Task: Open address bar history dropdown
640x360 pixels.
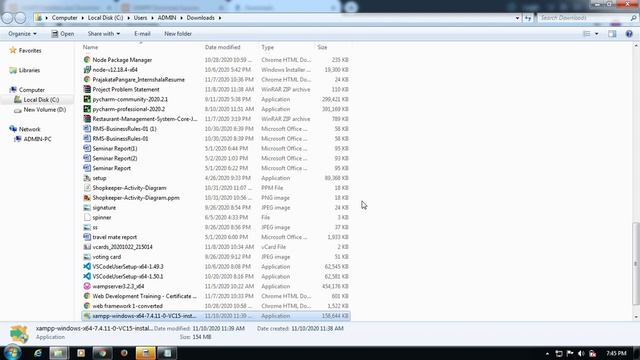Action: pos(517,18)
